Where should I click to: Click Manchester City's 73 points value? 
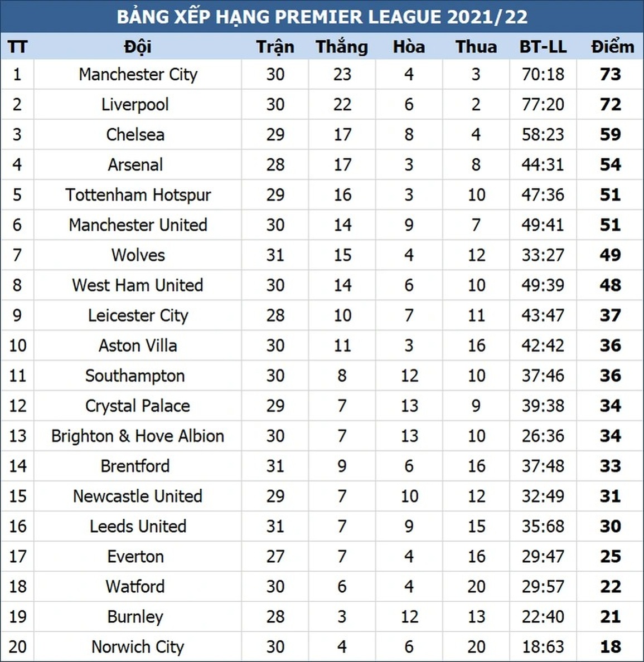(x=611, y=74)
